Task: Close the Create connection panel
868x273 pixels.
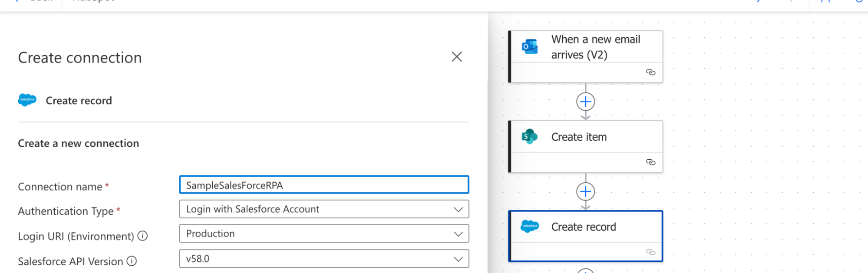Action: (x=456, y=57)
